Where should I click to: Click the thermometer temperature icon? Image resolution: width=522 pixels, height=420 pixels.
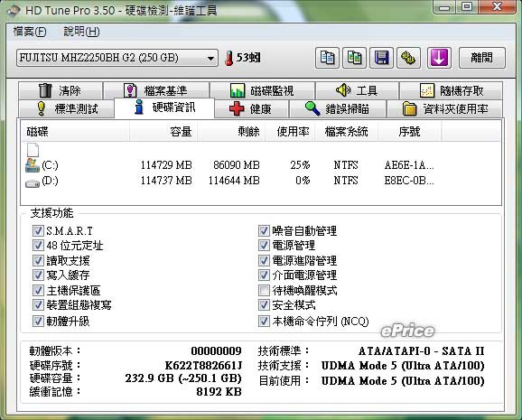point(228,59)
